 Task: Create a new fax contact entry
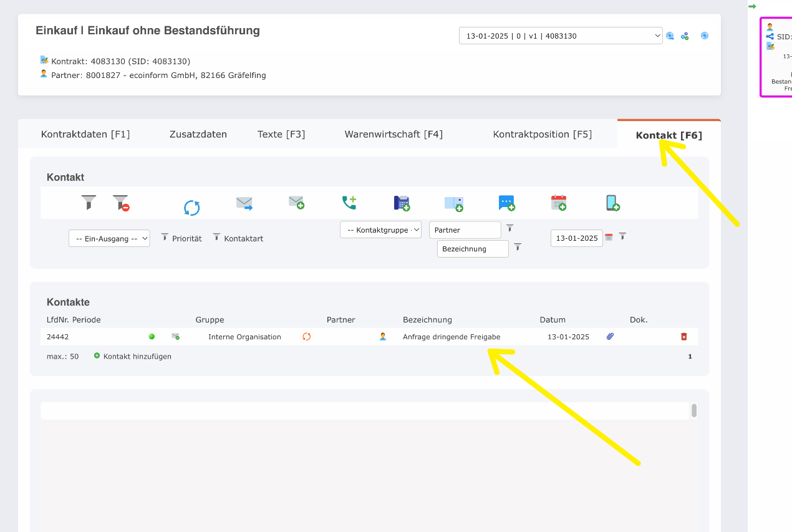coord(402,203)
